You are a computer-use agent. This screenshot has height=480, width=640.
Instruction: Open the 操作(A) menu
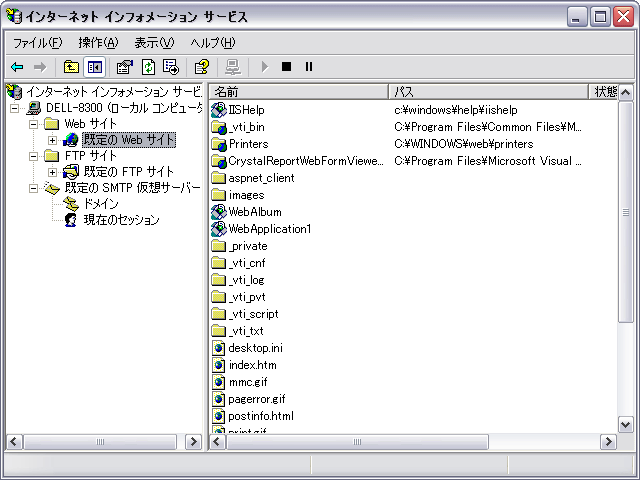98,42
